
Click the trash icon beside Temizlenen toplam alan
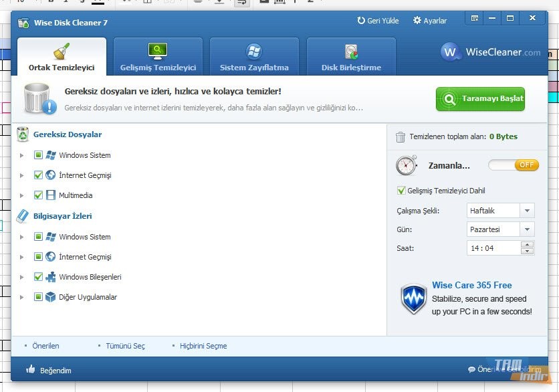pyautogui.click(x=401, y=137)
